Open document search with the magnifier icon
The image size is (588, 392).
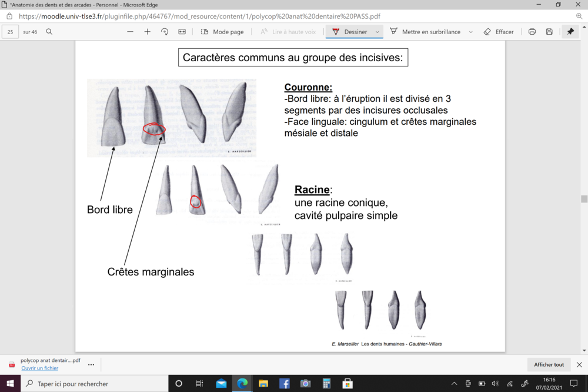(49, 32)
